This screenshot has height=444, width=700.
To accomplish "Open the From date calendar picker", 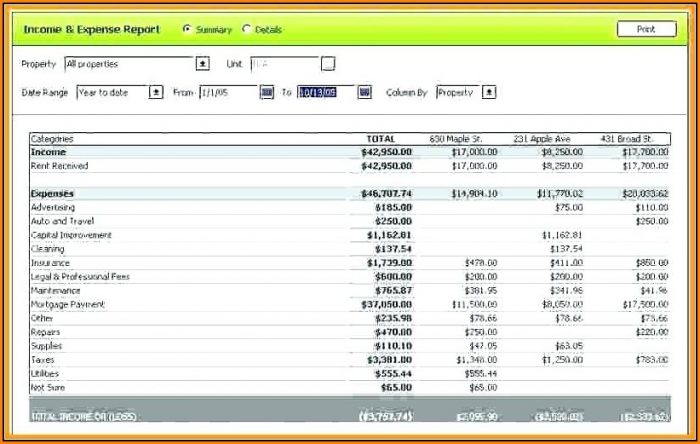I will [x=266, y=92].
